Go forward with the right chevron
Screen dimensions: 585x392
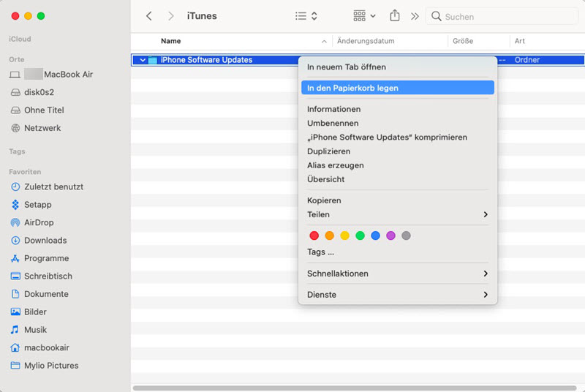point(171,16)
